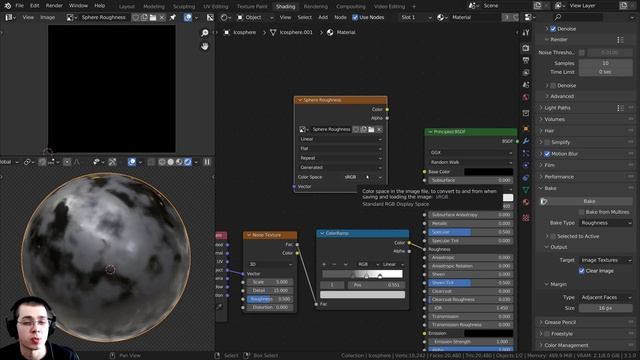Open the Material properties tab icon
The width and height of the screenshot is (640, 360).
point(526,202)
